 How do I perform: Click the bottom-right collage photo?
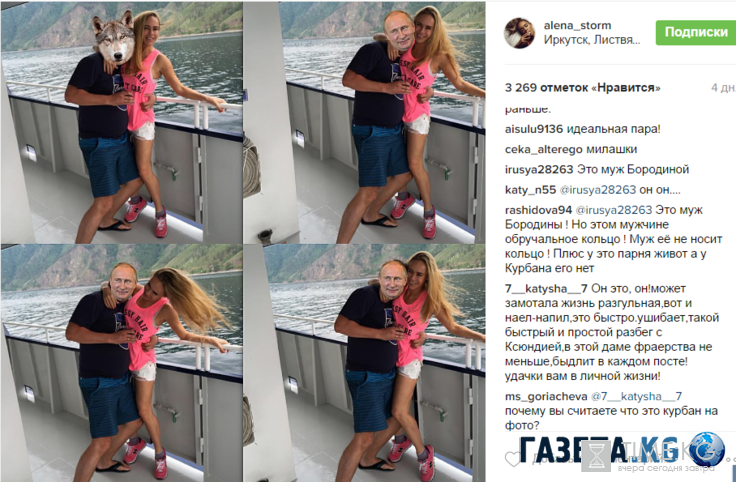[364, 363]
